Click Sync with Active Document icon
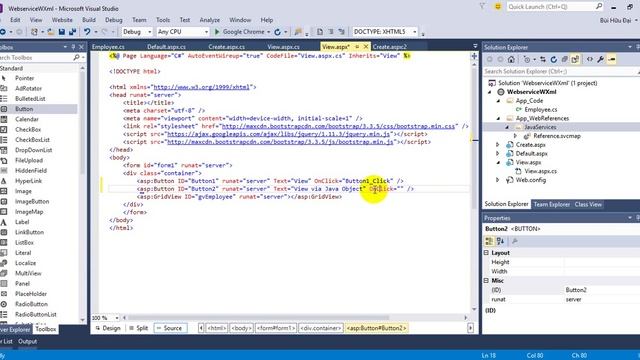This screenshot has width=640, height=360. pos(543,60)
